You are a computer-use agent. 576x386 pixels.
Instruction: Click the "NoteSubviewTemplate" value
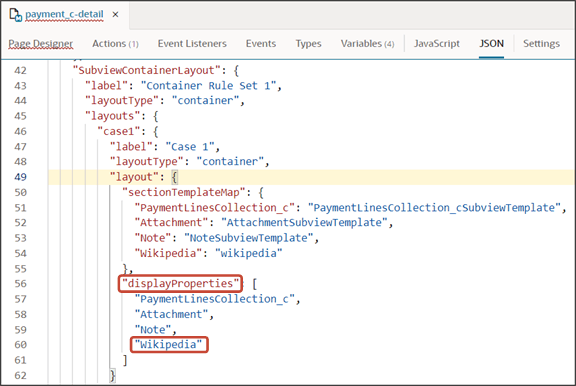click(248, 238)
